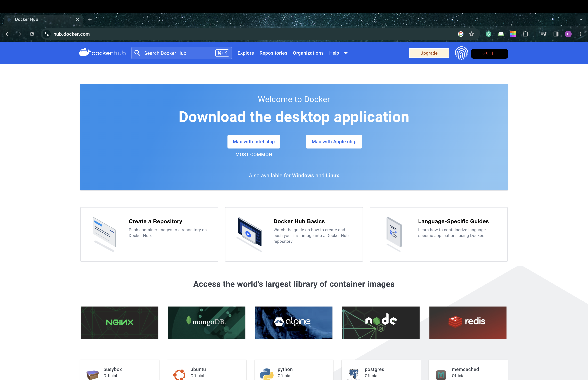Click the fingerprint account avatar icon
This screenshot has width=588, height=380.
pyautogui.click(x=461, y=53)
